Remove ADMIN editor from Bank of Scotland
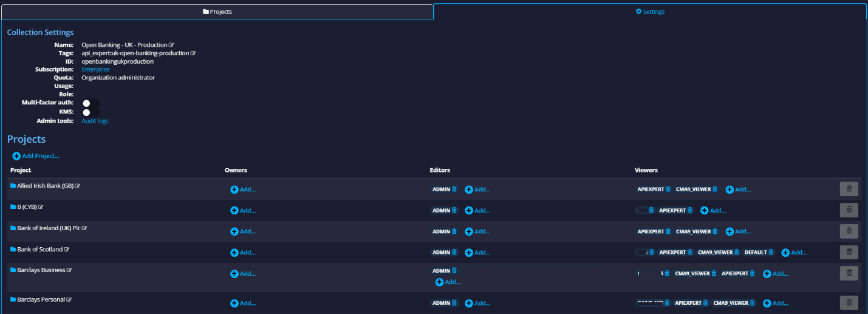The image size is (868, 314). [454, 253]
